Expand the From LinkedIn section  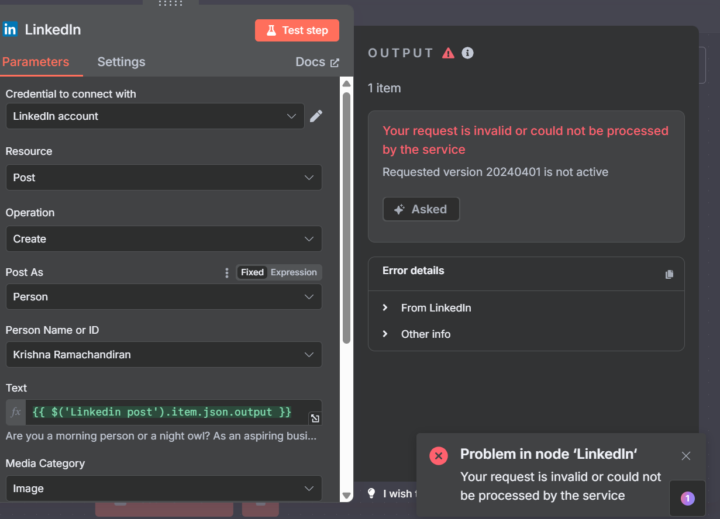click(x=427, y=308)
